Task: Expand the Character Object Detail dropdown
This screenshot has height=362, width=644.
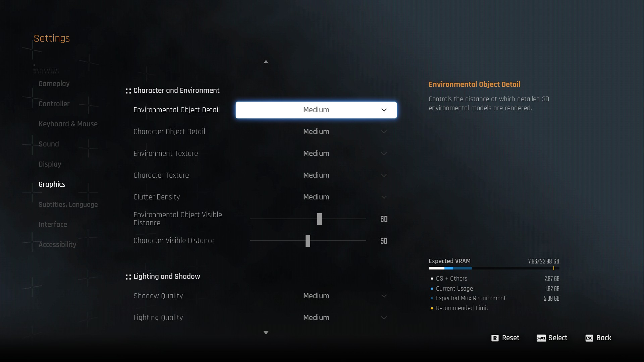Action: 384,132
